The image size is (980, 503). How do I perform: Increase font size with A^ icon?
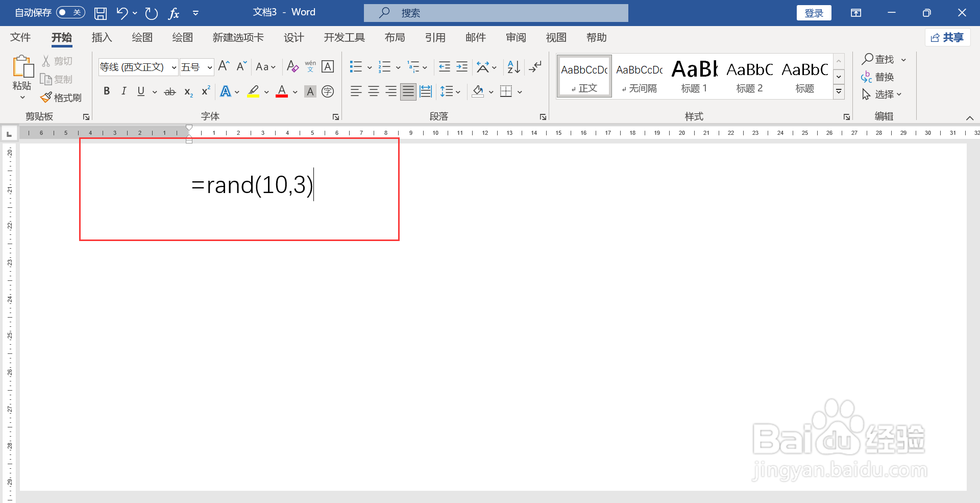tap(224, 66)
